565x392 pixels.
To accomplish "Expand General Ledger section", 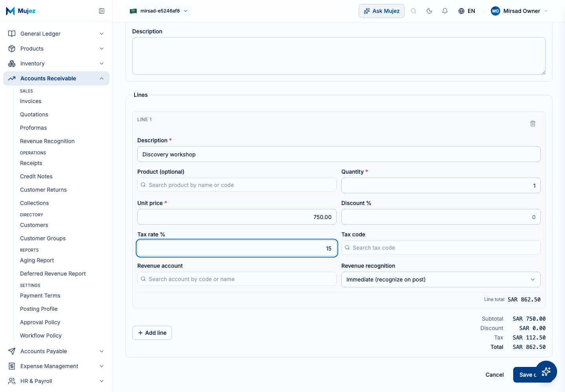I will pyautogui.click(x=56, y=34).
